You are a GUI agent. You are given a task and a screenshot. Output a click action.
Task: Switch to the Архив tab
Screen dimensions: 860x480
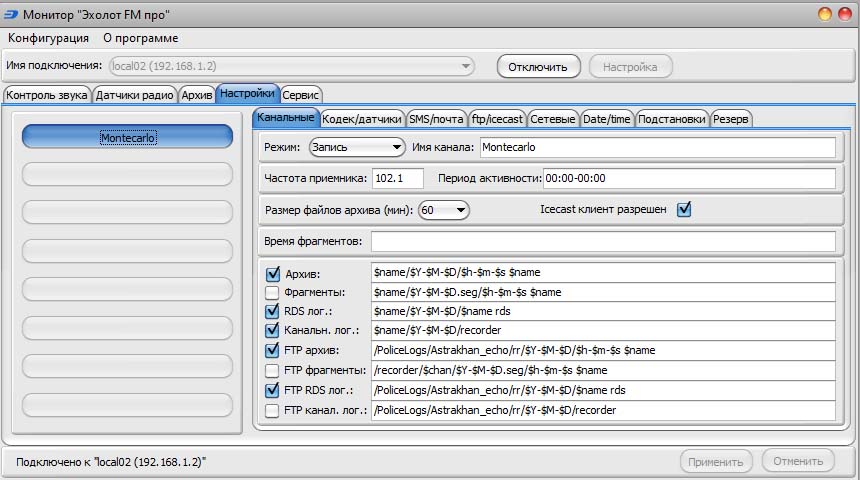pyautogui.click(x=197, y=95)
